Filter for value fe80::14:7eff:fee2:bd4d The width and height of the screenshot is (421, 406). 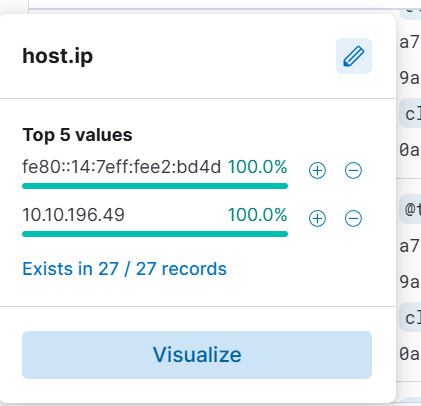pos(317,171)
